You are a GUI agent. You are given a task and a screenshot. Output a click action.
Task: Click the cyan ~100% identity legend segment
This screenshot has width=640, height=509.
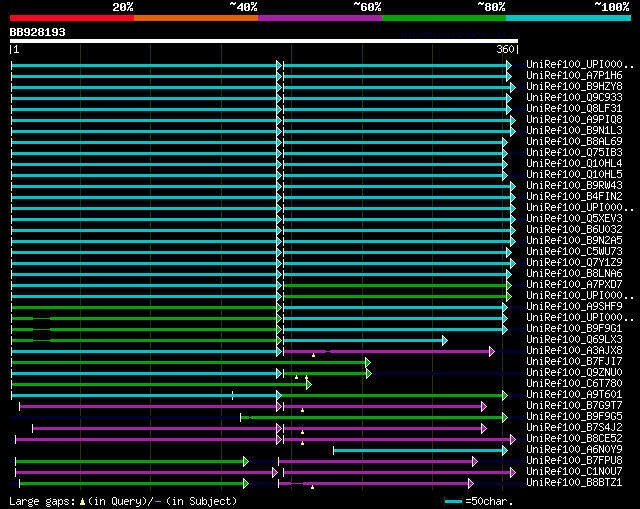569,18
